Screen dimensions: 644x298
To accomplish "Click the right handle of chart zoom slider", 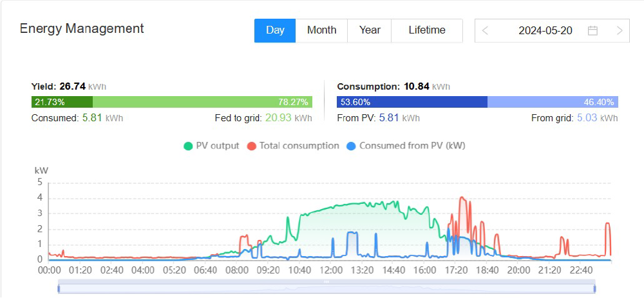I will pos(595,288).
